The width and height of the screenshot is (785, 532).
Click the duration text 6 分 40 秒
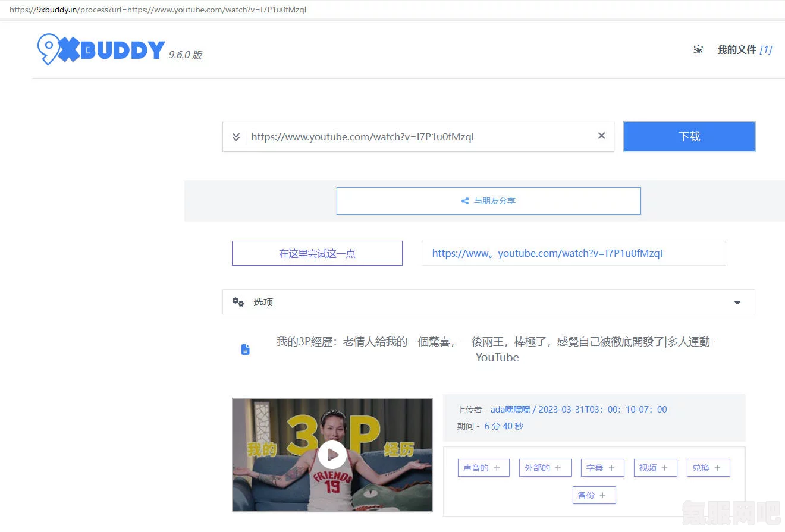click(504, 426)
